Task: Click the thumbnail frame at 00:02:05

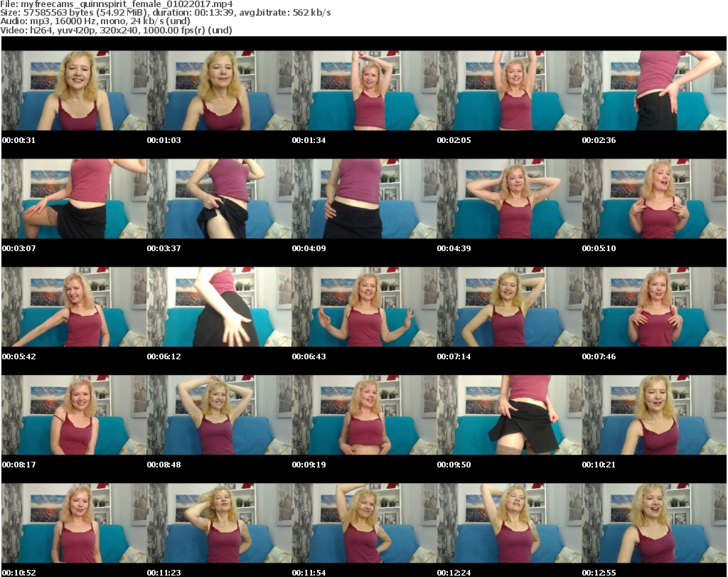Action: point(509,90)
